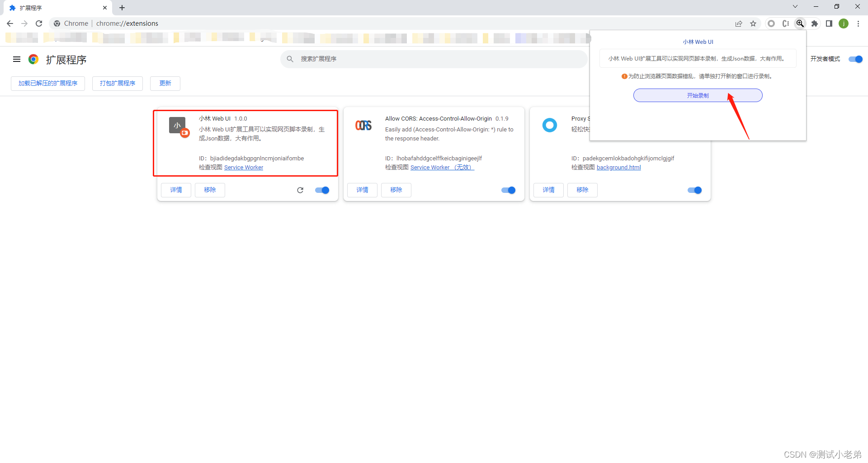868x463 pixels.
Task: Toggle 开发者模式 developer mode switch
Action: point(855,59)
